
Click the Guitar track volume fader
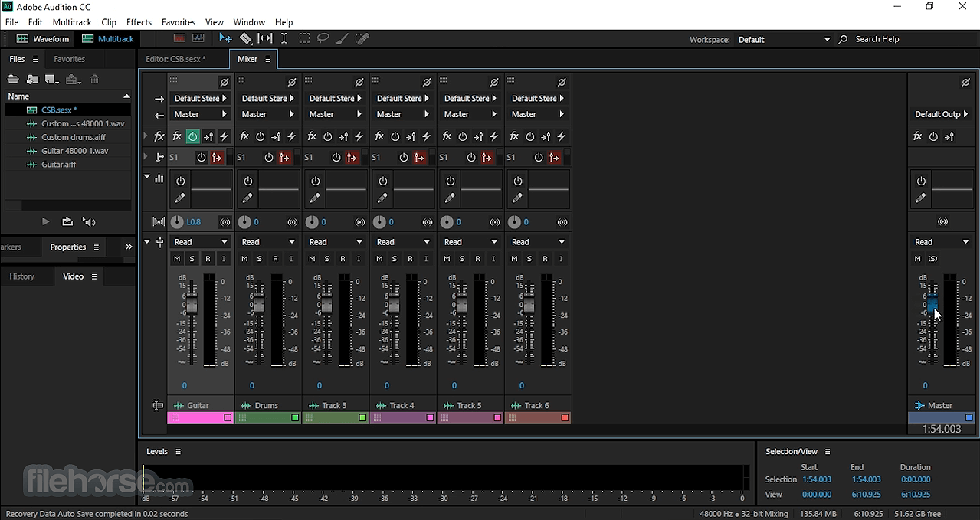[x=192, y=306]
